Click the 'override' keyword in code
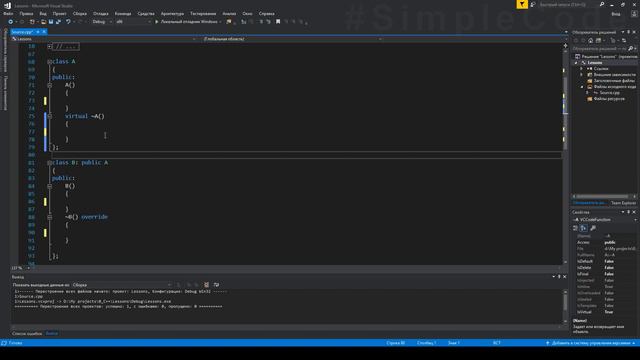640x360 pixels. coord(94,217)
